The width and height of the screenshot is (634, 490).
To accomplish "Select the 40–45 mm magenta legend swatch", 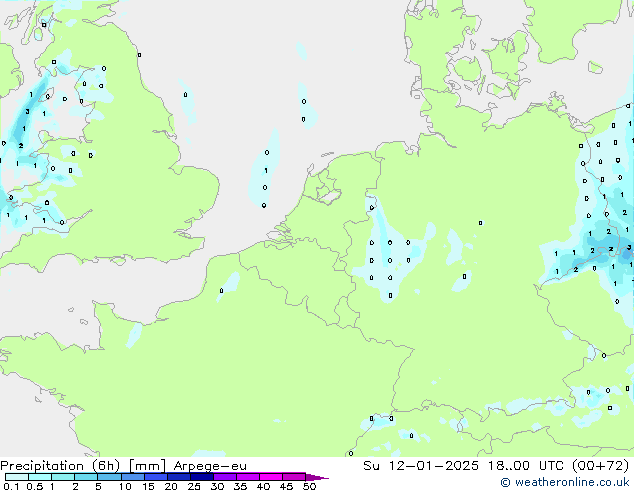I will pyautogui.click(x=271, y=477).
